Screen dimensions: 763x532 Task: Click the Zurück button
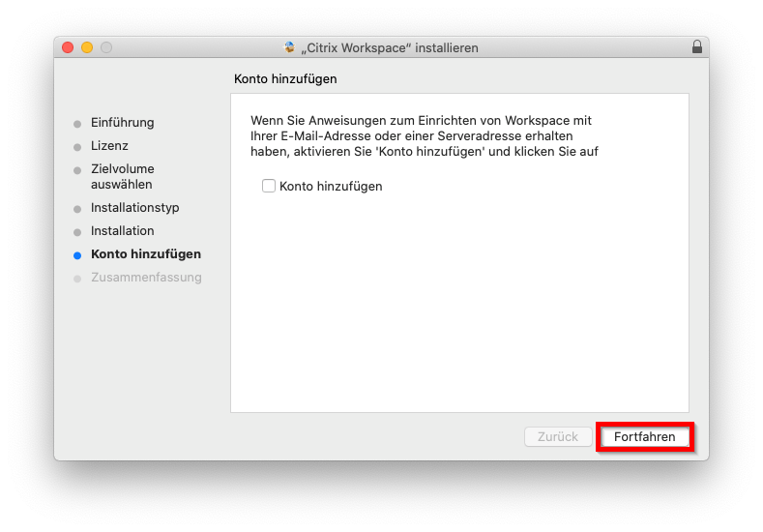558,437
